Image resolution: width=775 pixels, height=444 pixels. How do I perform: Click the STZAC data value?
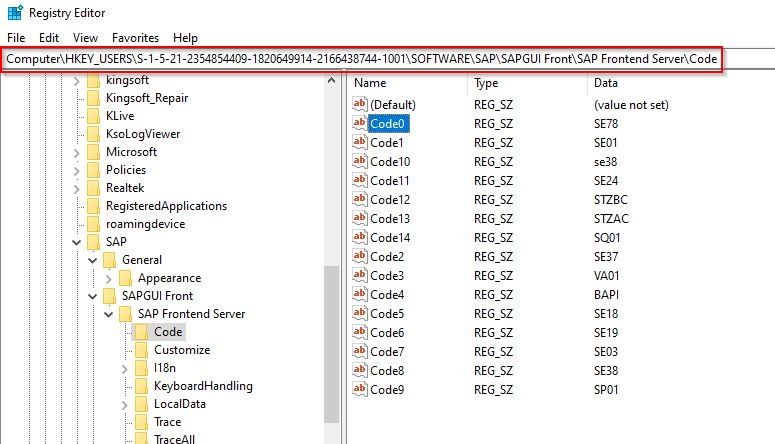611,219
